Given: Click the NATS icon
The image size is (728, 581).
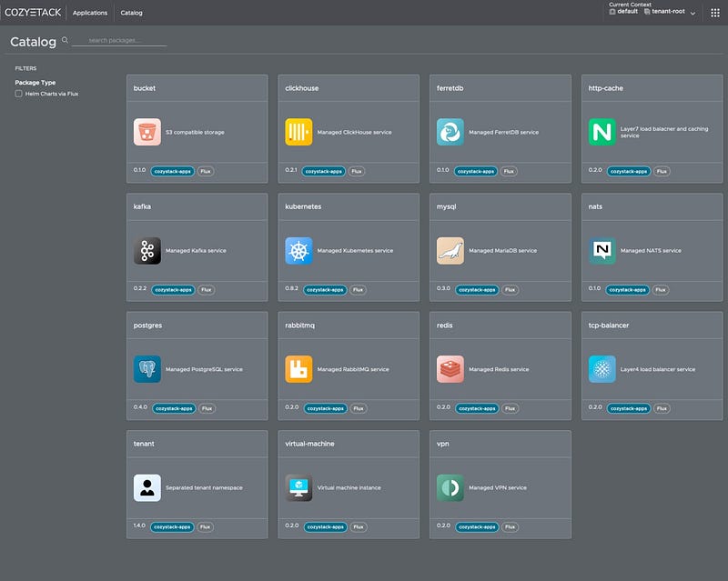Looking at the screenshot, I should pos(602,251).
